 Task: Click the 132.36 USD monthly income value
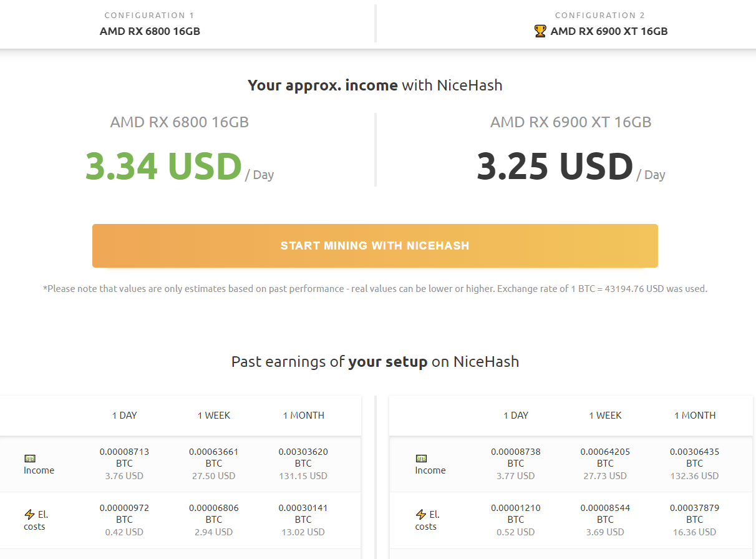point(694,476)
